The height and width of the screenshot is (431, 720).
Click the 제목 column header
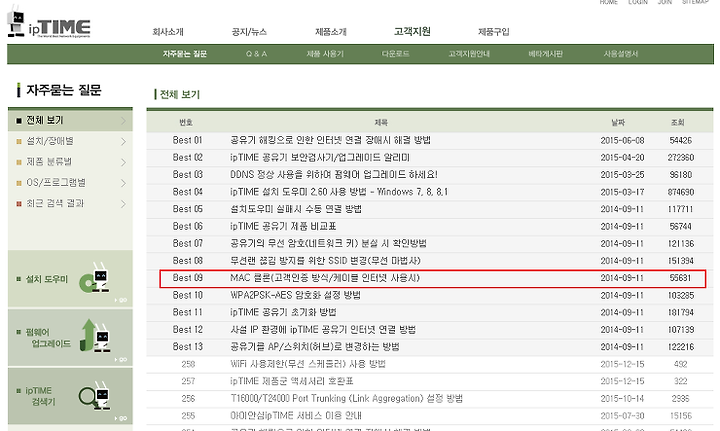click(381, 123)
